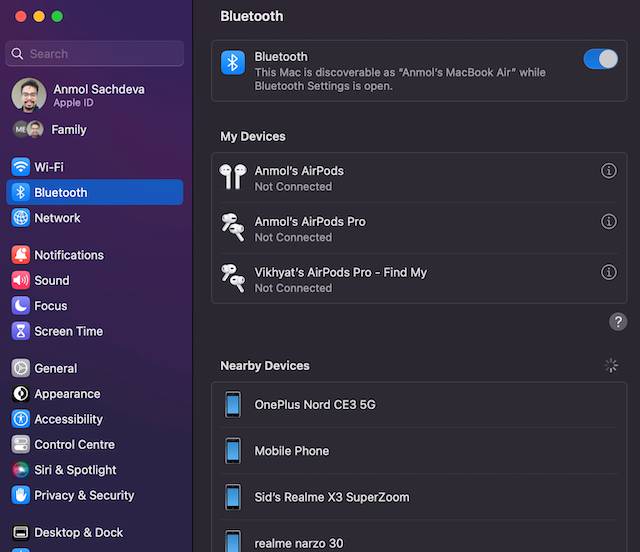Open the Focus moon icon
This screenshot has width=640, height=552.
pyautogui.click(x=20, y=305)
